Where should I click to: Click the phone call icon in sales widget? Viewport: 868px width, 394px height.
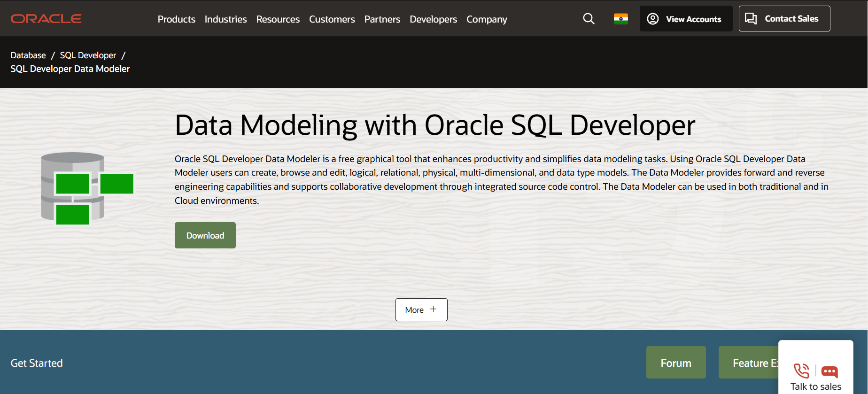click(x=801, y=371)
